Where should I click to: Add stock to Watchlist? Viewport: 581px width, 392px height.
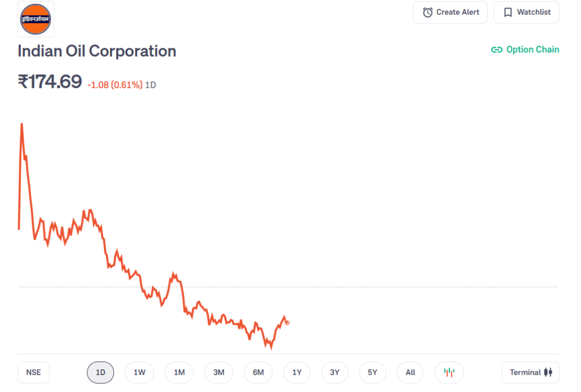pyautogui.click(x=526, y=12)
